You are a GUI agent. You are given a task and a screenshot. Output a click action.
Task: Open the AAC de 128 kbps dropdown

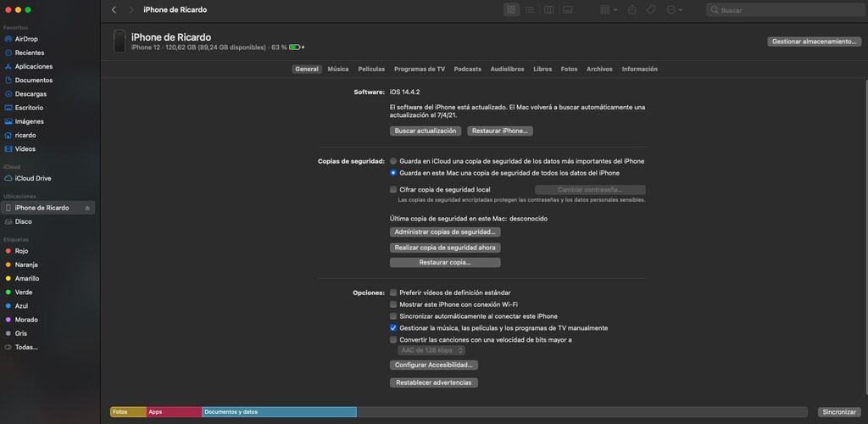coord(431,350)
